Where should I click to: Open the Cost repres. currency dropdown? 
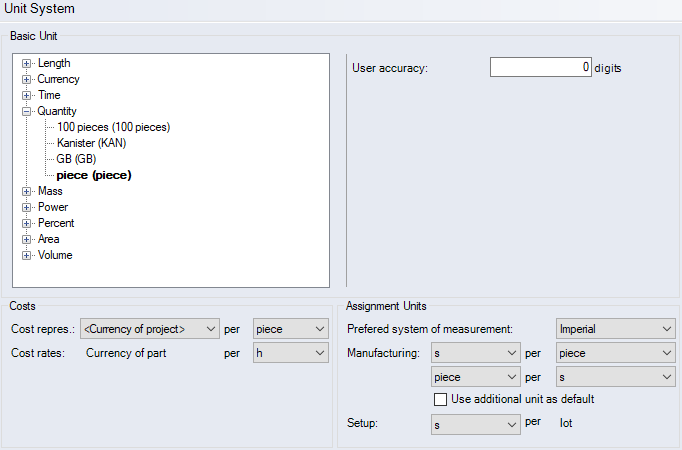(x=150, y=328)
